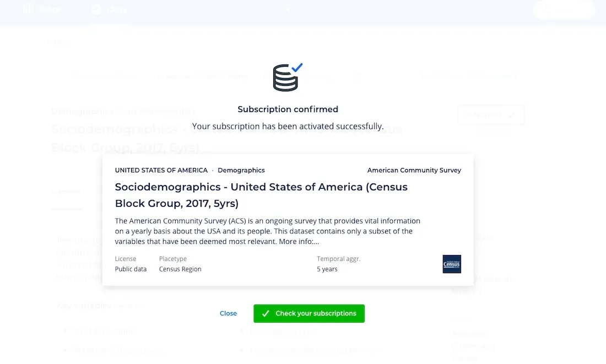Select the American Community Survey label

[x=414, y=170]
